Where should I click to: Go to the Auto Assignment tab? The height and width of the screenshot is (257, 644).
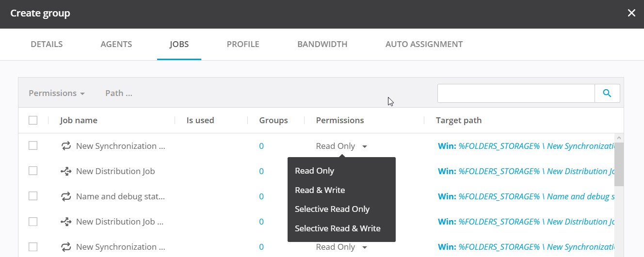pyautogui.click(x=424, y=44)
